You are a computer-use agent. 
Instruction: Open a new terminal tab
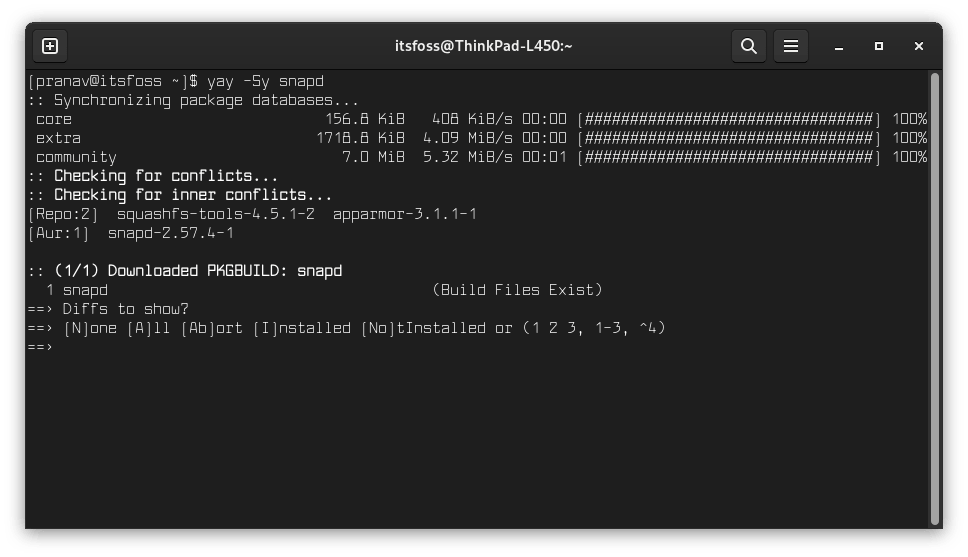(50, 46)
